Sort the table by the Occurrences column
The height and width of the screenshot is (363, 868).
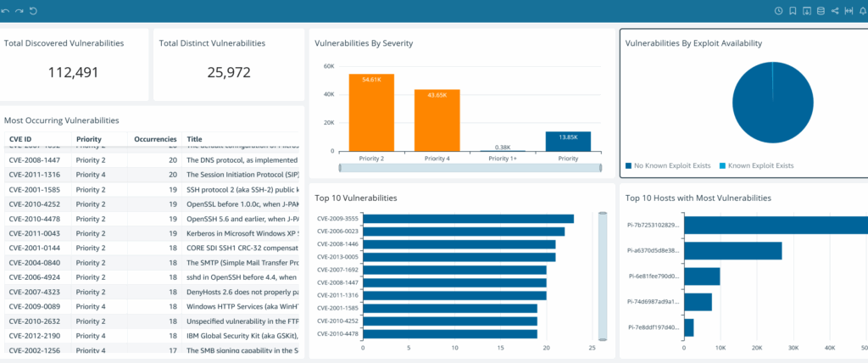point(155,139)
